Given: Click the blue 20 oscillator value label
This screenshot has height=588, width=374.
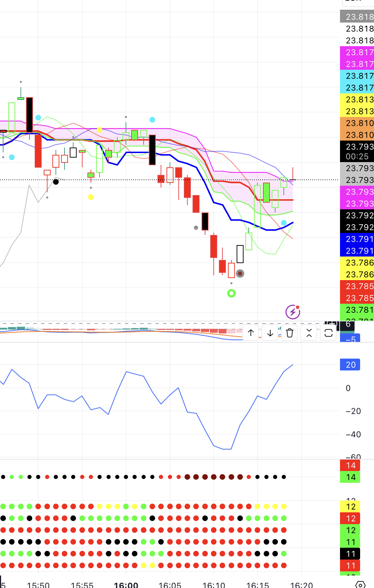Looking at the screenshot, I should [350, 365].
